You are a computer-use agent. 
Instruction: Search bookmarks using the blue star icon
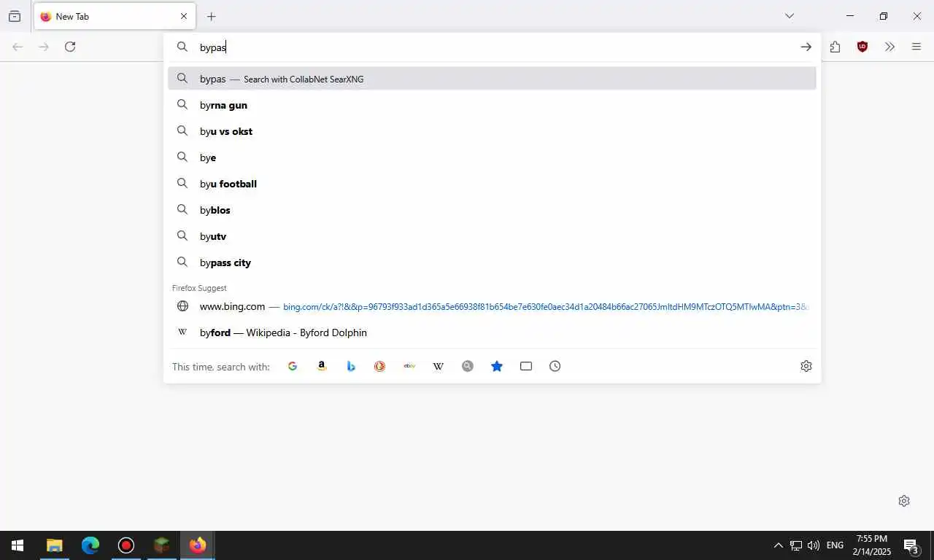tap(497, 366)
